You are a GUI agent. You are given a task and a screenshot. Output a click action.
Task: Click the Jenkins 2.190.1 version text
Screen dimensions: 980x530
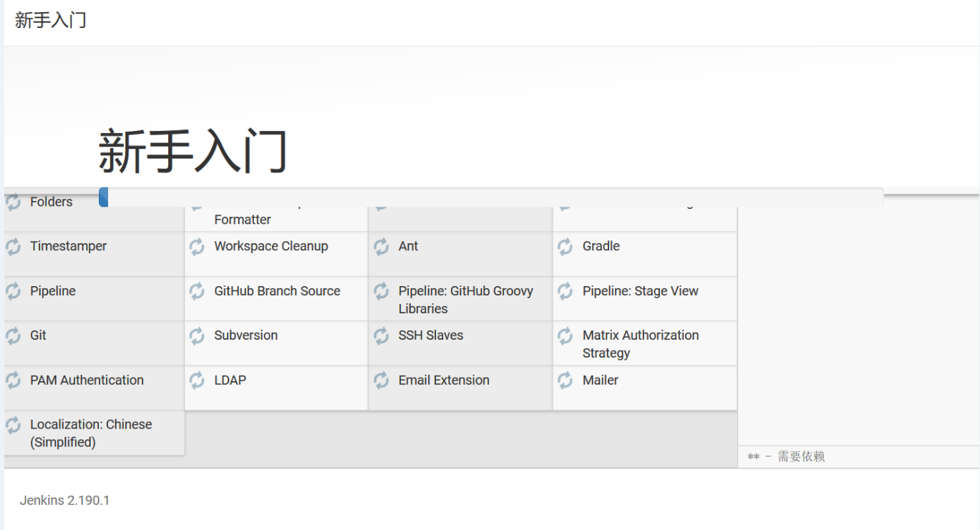pyautogui.click(x=64, y=501)
